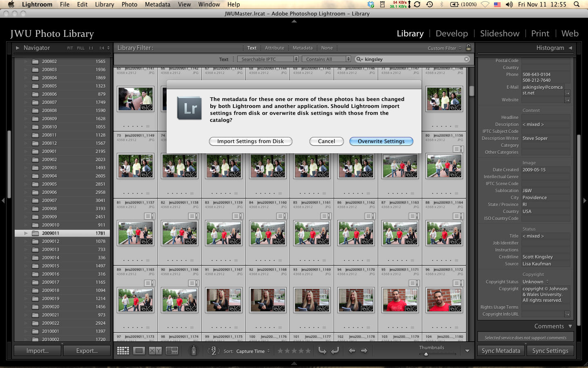Image resolution: width=588 pixels, height=368 pixels.
Task: Go to next photo arrow
Action: 364,351
